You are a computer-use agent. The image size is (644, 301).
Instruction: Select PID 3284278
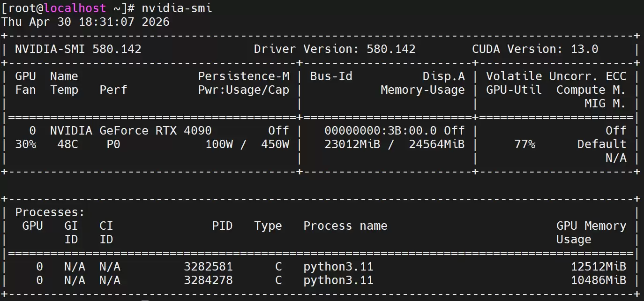click(x=208, y=280)
